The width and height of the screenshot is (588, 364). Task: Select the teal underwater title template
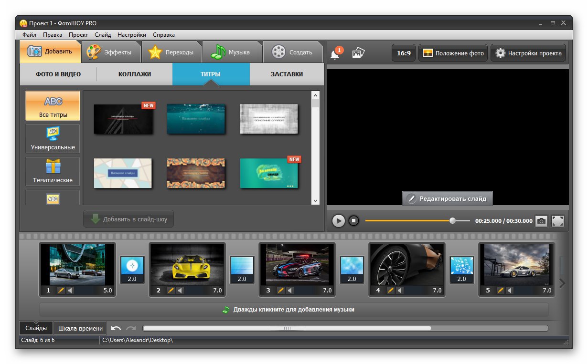pos(196,119)
